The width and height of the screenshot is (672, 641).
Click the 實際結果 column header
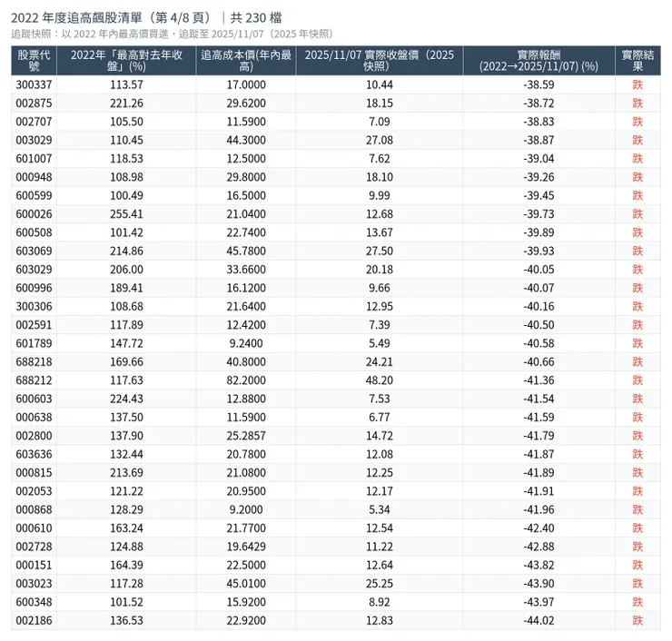637,61
